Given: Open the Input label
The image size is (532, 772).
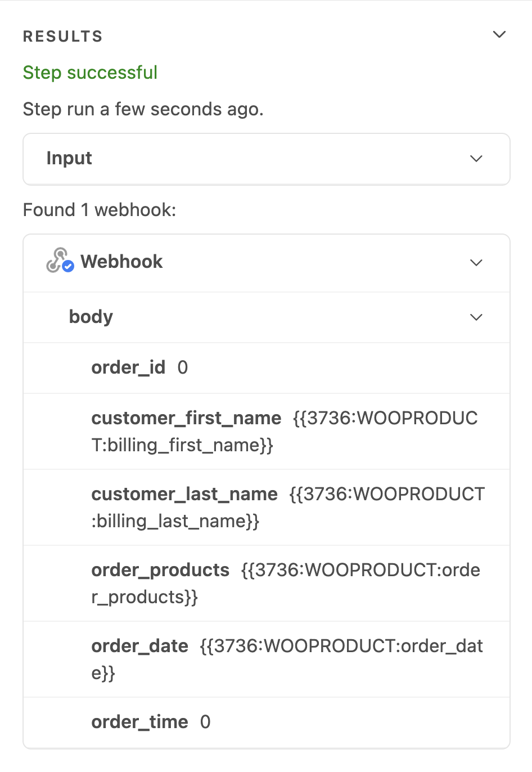Looking at the screenshot, I should [x=69, y=159].
